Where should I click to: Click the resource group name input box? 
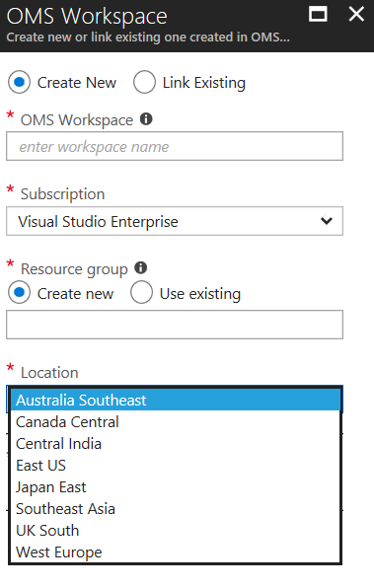175,325
